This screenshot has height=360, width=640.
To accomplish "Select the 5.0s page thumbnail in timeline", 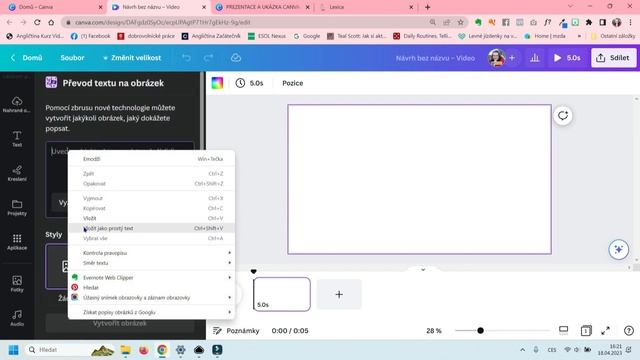I will tap(282, 294).
